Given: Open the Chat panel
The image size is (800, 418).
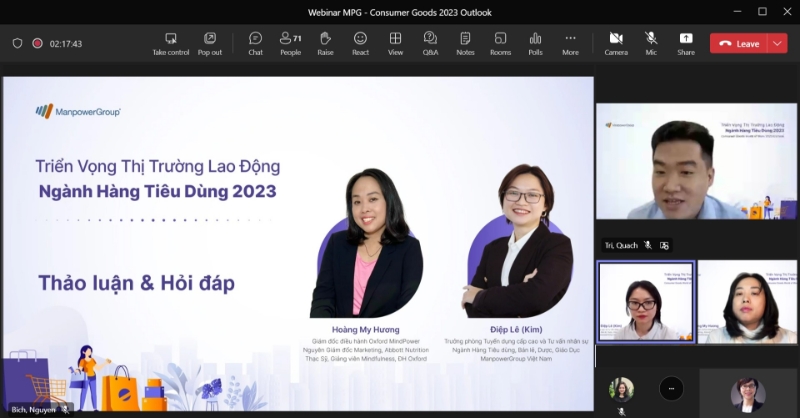Looking at the screenshot, I should (x=255, y=43).
